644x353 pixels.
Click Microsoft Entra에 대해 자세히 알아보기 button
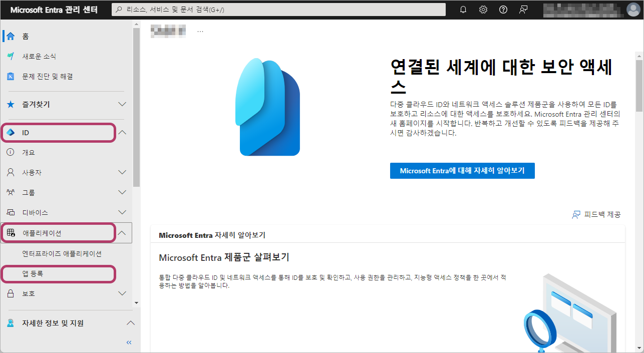(x=462, y=171)
